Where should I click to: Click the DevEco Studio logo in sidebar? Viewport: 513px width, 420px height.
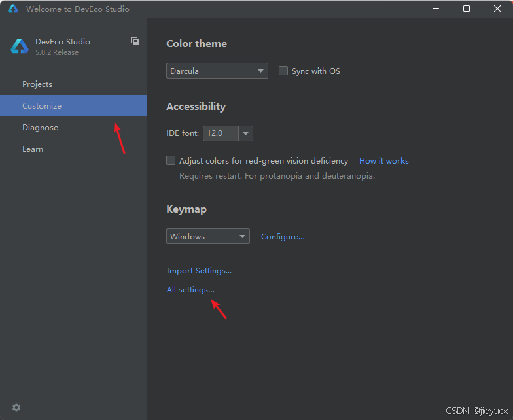click(20, 46)
